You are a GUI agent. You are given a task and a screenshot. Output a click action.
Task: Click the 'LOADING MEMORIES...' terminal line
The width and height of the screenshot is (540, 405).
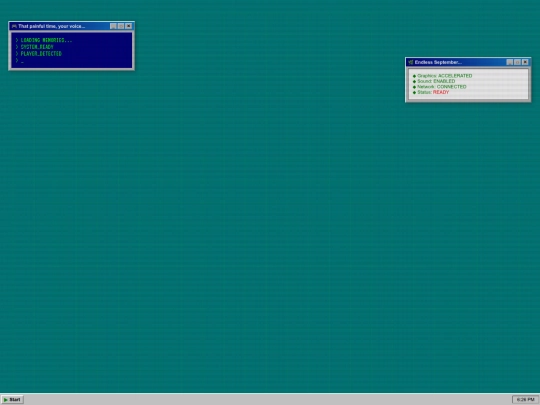(44, 40)
